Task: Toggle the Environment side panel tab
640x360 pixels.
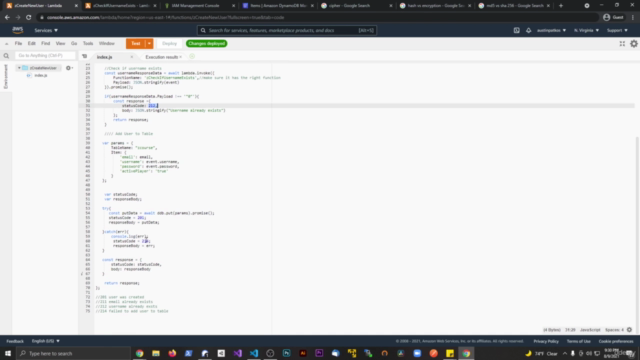Action: [x=6, y=76]
